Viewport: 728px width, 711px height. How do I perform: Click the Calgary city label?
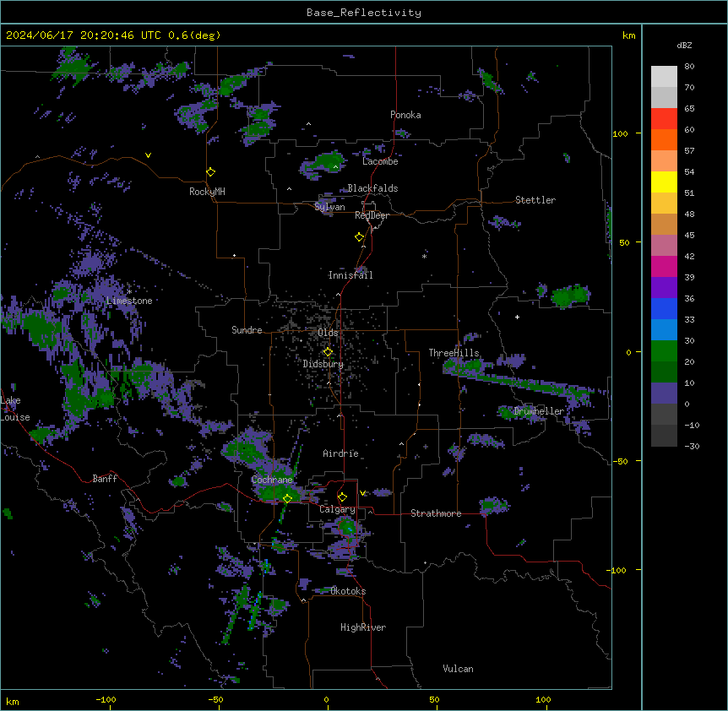(x=338, y=509)
